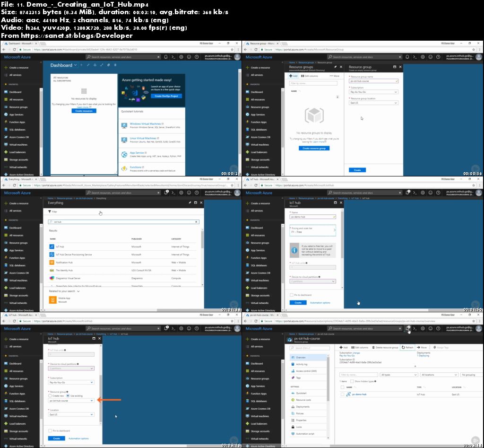Open Activity log in ps-iot-hub-course menu
Screen dimensions: 484x448
309,364
